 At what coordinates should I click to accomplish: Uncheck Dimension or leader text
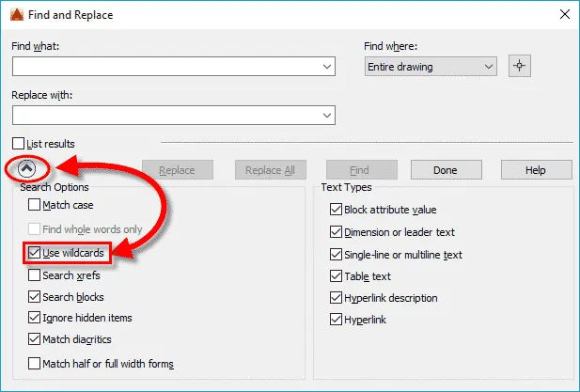click(336, 232)
